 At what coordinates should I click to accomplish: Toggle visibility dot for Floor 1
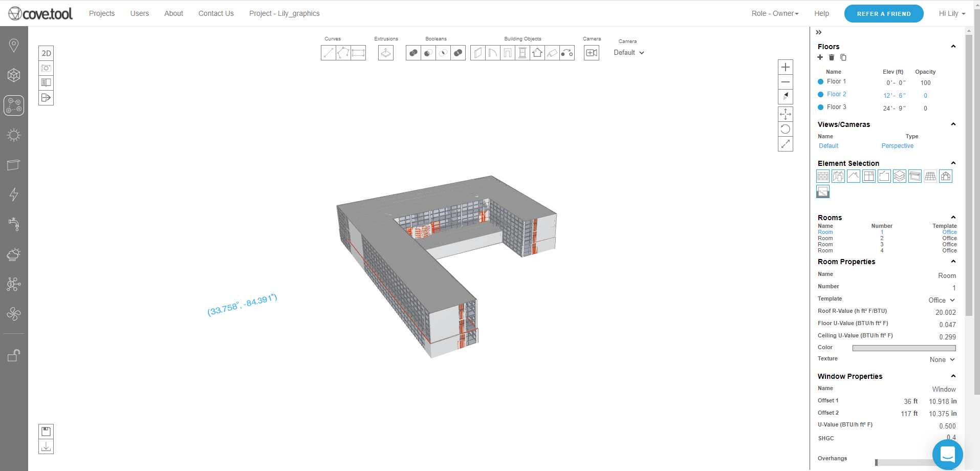[x=820, y=81]
